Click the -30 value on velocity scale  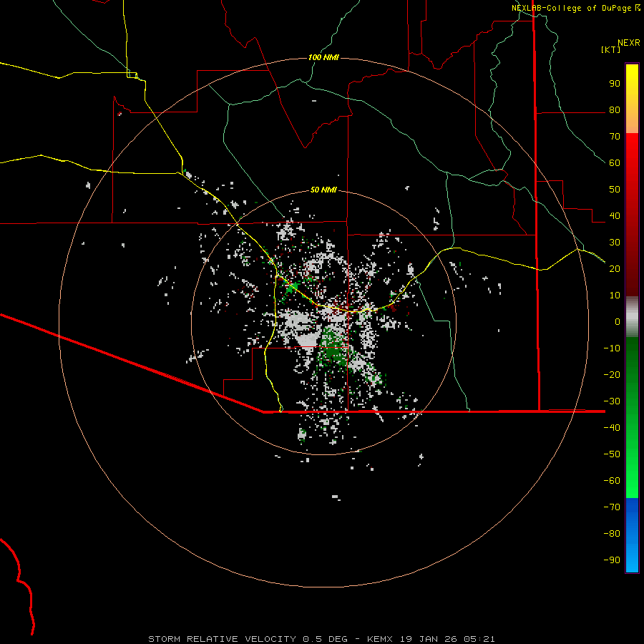(612, 401)
